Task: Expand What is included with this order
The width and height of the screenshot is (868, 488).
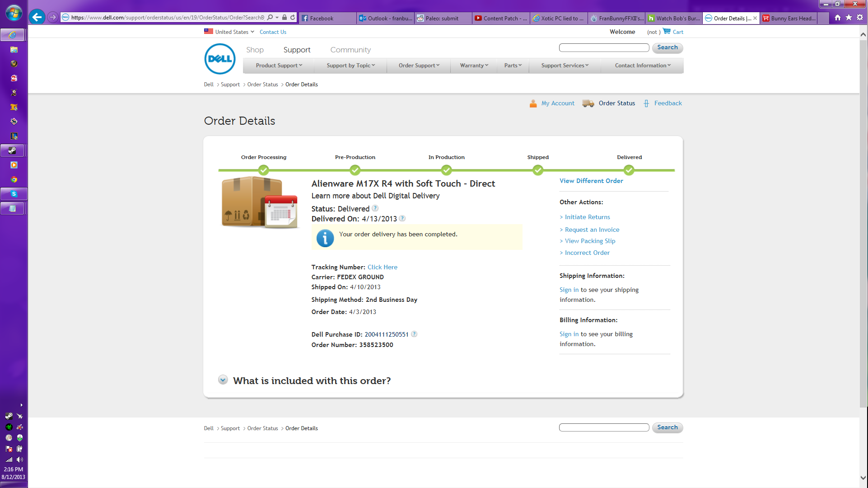Action: point(223,380)
